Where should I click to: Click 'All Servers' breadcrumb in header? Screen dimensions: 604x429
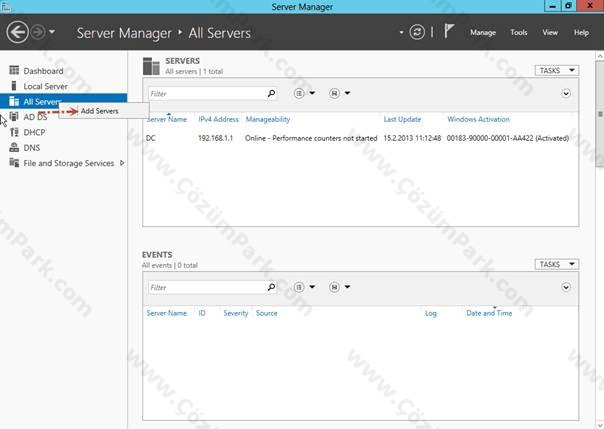pos(220,33)
